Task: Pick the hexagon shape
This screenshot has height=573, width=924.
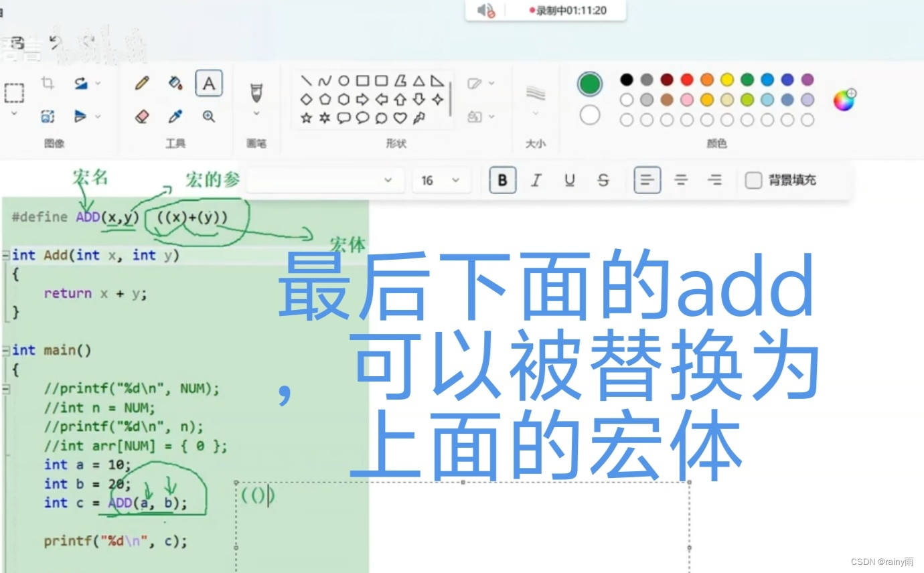Action: 344,100
